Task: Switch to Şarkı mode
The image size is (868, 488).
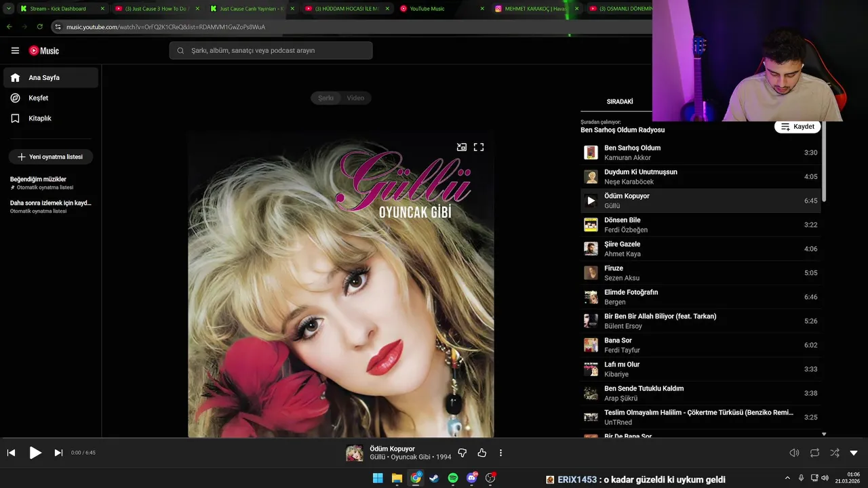Action: coord(326,98)
